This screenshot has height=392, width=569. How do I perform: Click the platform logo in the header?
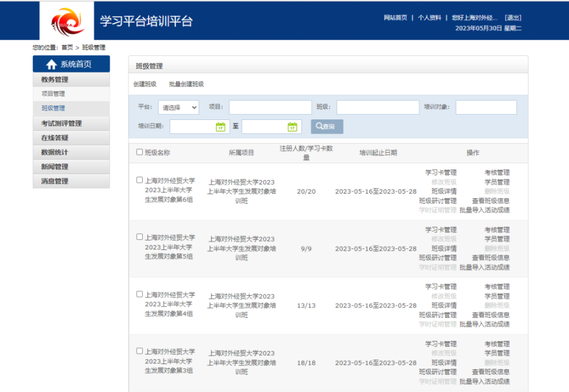click(67, 21)
